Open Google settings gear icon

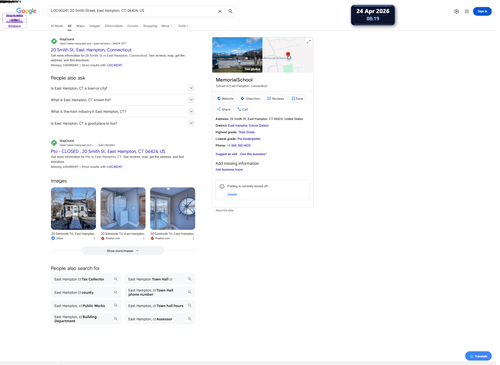pyautogui.click(x=456, y=11)
